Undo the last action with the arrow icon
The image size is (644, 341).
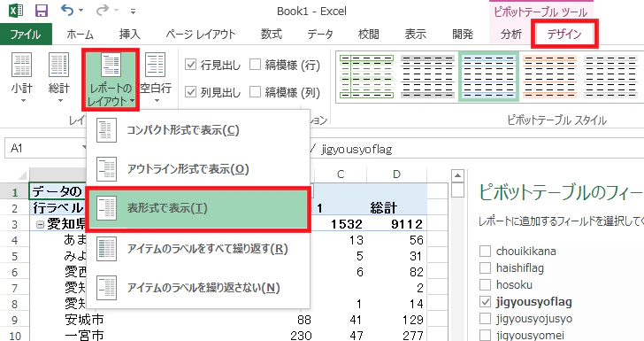tap(67, 11)
